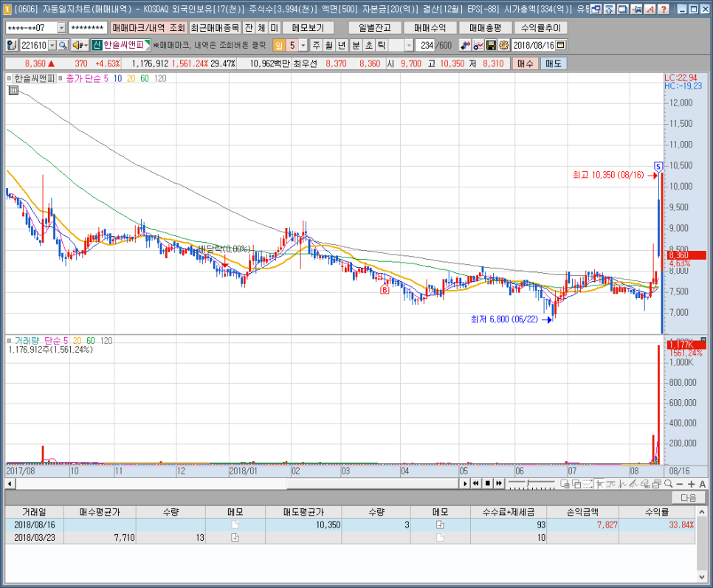Click the overlapping windows chart icon

(x=576, y=484)
